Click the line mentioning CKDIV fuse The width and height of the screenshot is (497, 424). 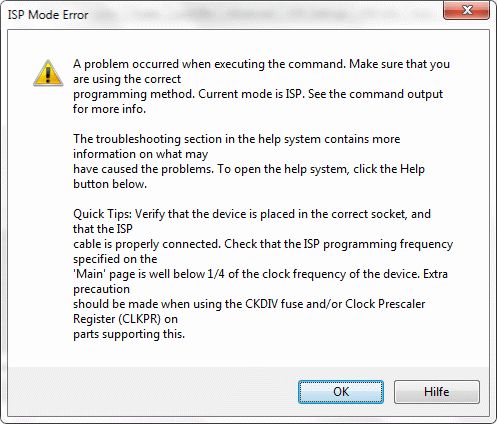(x=249, y=304)
